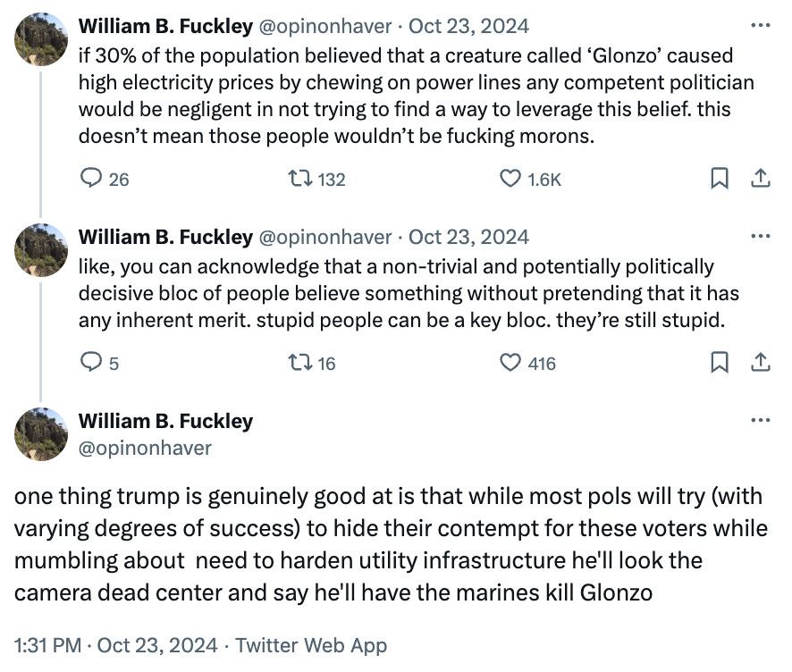Share the first tweet
Viewport: 792px width, 672px height.
tap(762, 180)
